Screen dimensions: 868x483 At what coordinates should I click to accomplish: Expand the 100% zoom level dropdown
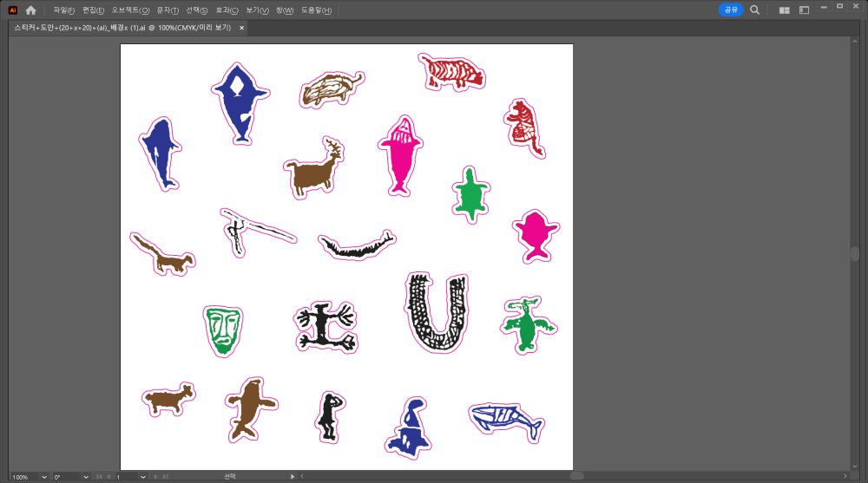[x=44, y=477]
